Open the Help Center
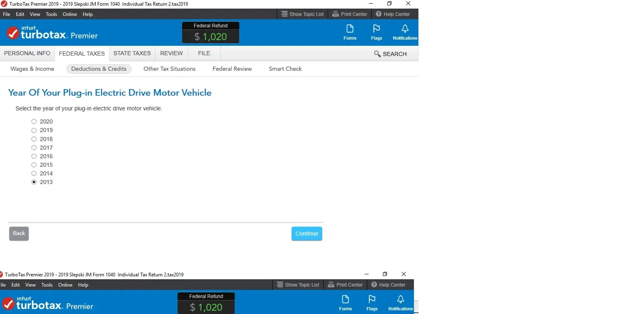644x314 pixels. click(393, 14)
